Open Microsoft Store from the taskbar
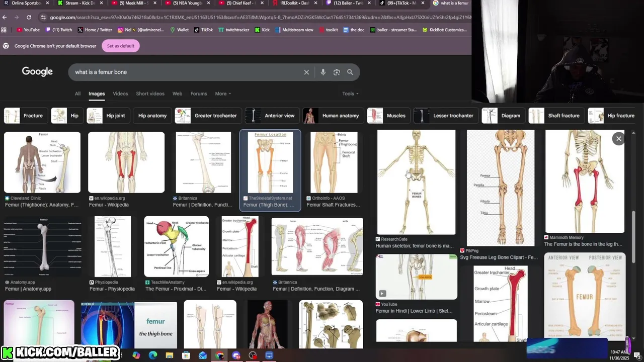 pyautogui.click(x=186, y=355)
